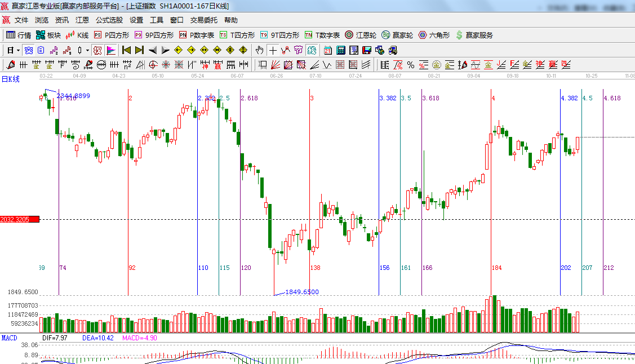The height and width of the screenshot is (364, 635).
Task: Toggle the crosshair cursor tool
Action: click(273, 50)
